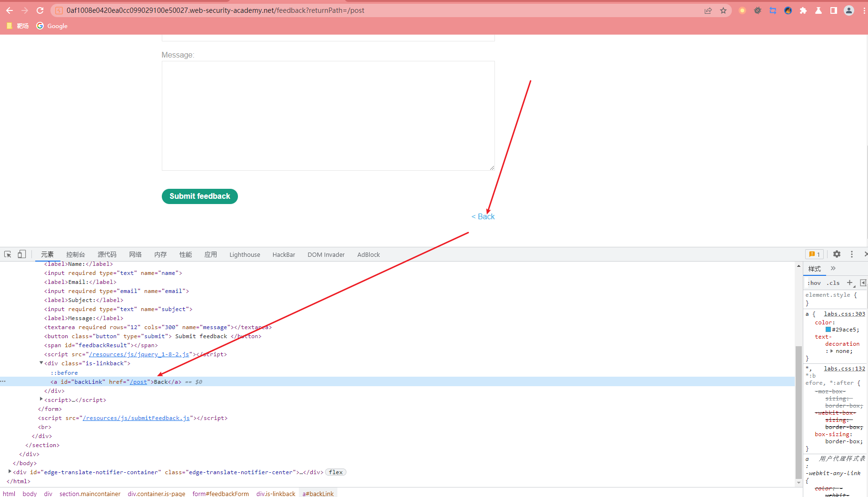Open the issues counter showing 1 issue
Viewport: 868px width, 497px height.
814,254
